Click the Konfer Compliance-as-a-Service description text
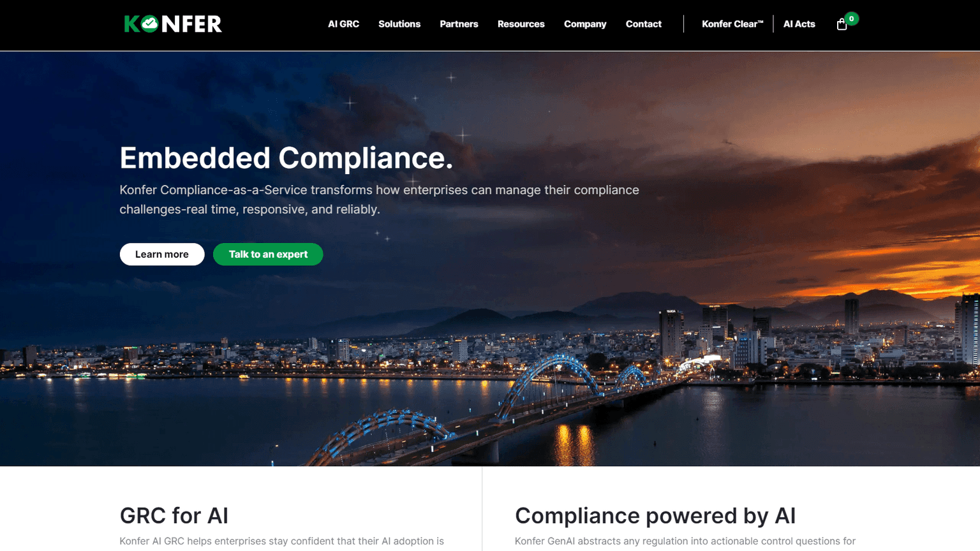This screenshot has width=980, height=551. [379, 200]
